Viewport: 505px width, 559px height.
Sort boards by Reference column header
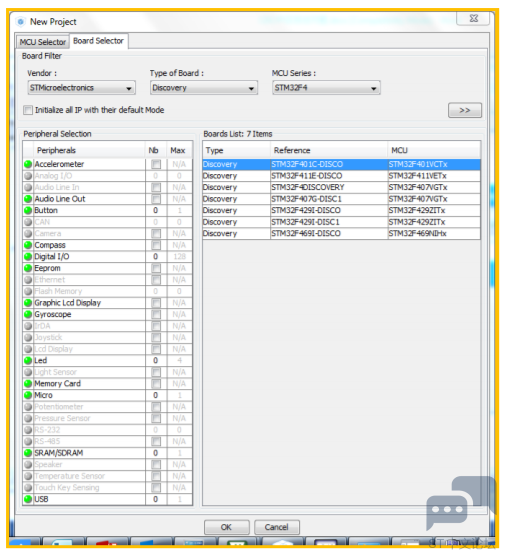(x=329, y=150)
